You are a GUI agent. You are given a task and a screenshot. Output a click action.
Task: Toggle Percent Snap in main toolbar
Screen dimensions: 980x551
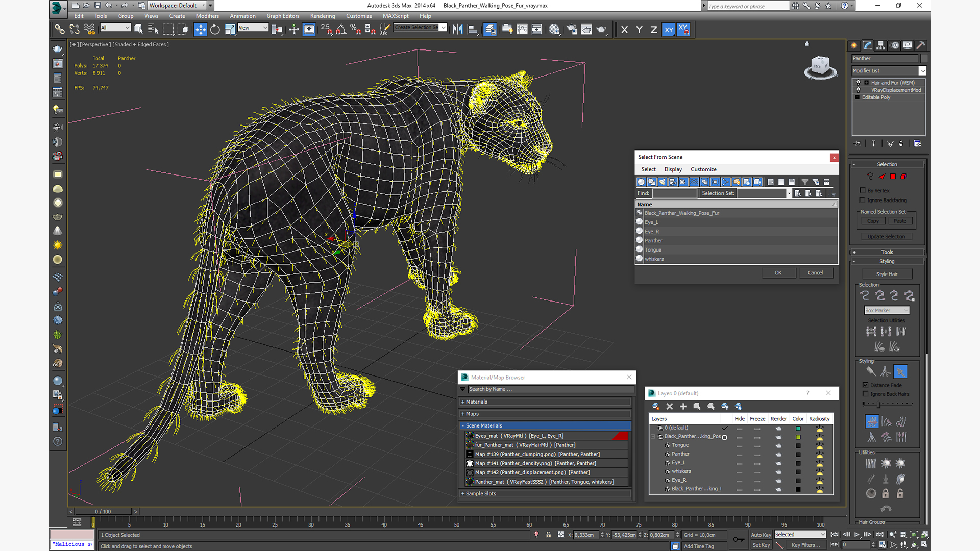[355, 30]
